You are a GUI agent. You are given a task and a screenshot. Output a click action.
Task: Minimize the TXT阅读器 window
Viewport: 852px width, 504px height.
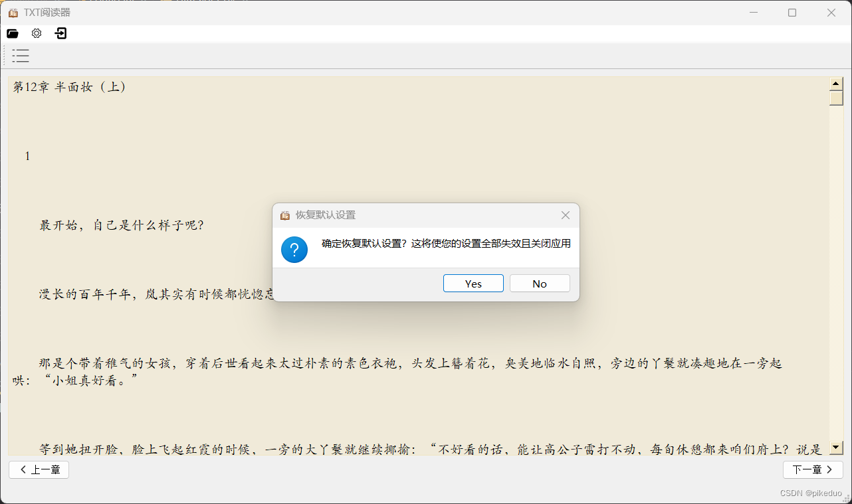754,13
